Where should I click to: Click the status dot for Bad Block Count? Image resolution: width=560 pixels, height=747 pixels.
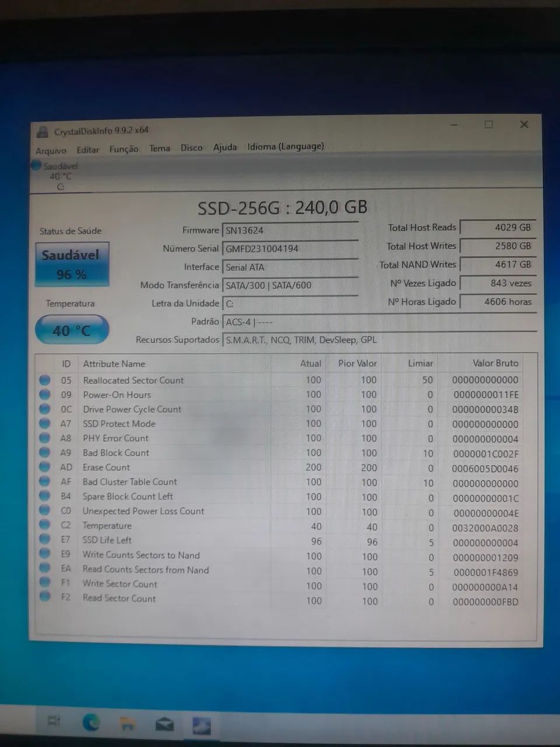[x=44, y=452]
